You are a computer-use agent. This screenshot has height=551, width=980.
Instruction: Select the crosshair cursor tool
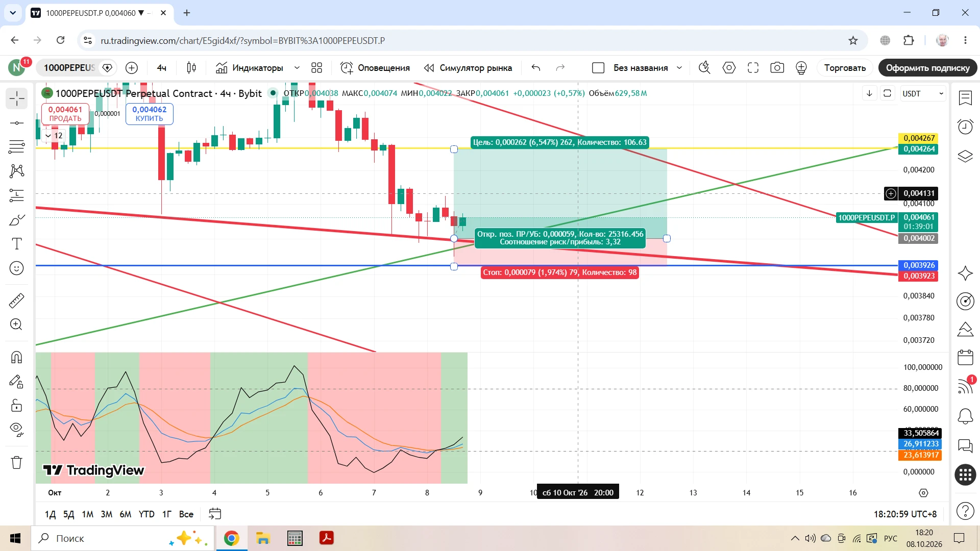point(16,98)
